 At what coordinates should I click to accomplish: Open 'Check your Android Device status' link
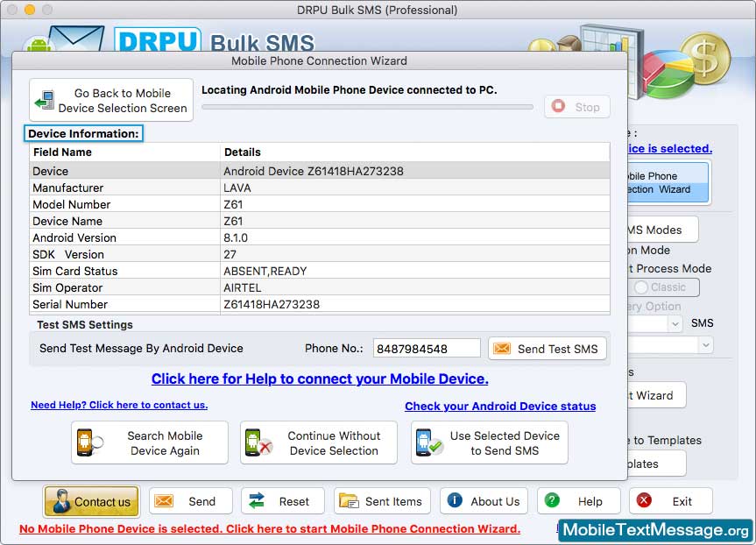500,406
